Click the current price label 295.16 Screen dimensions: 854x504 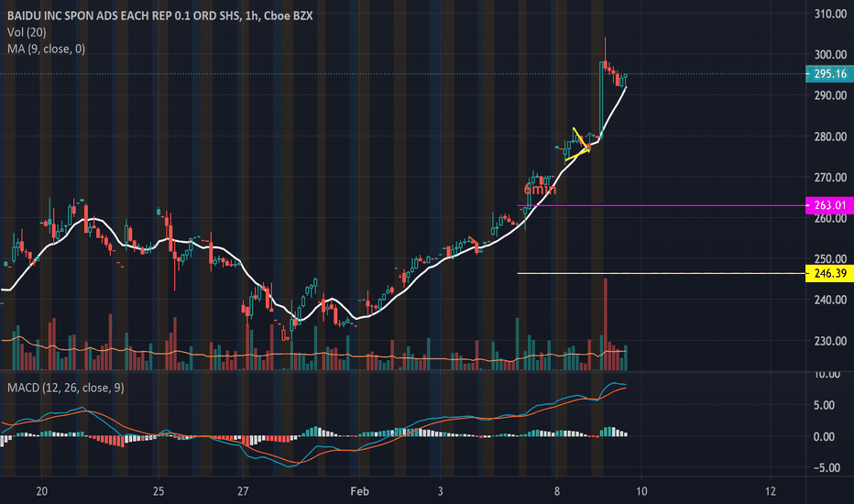click(829, 73)
